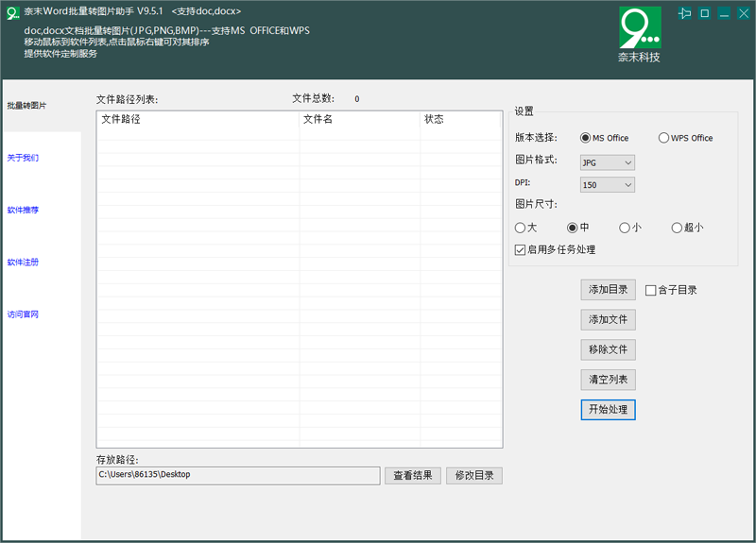Choose the 大 image size option
Viewport: 756px width, 543px height.
520,228
